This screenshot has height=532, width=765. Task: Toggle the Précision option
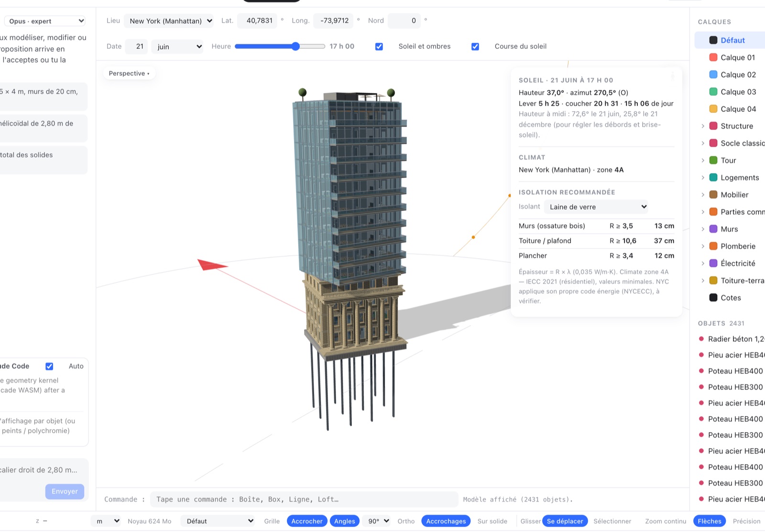[x=746, y=521]
